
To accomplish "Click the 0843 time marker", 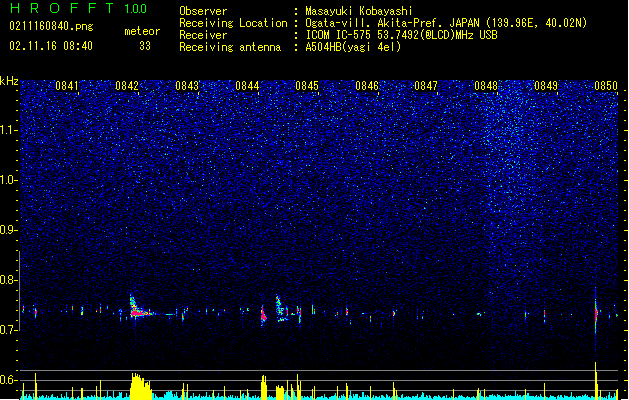I will (187, 86).
